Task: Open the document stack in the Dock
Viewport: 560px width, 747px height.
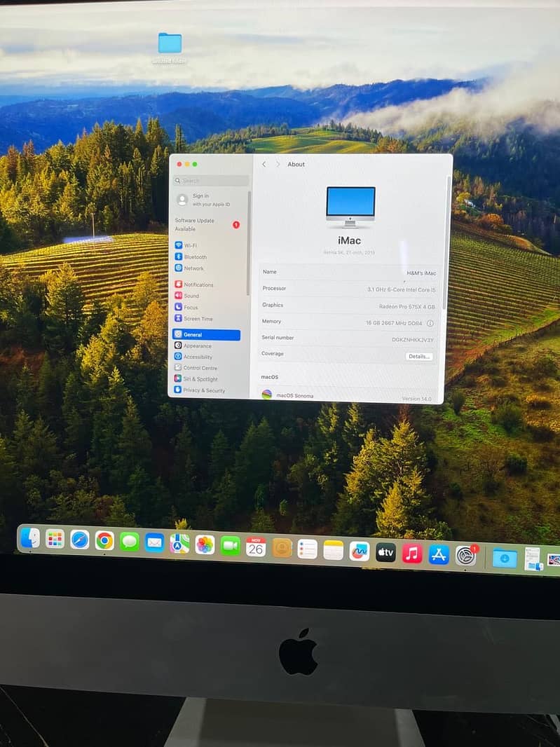Action: click(534, 558)
